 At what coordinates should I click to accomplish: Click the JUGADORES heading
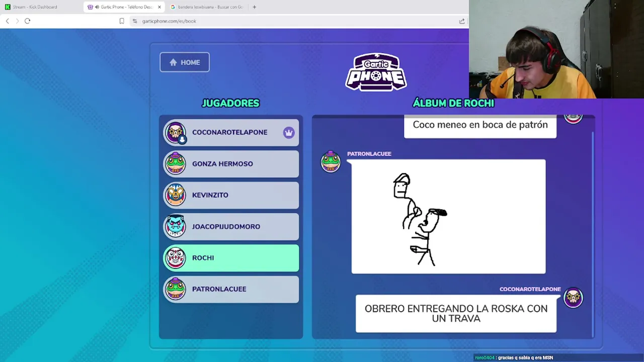(230, 103)
